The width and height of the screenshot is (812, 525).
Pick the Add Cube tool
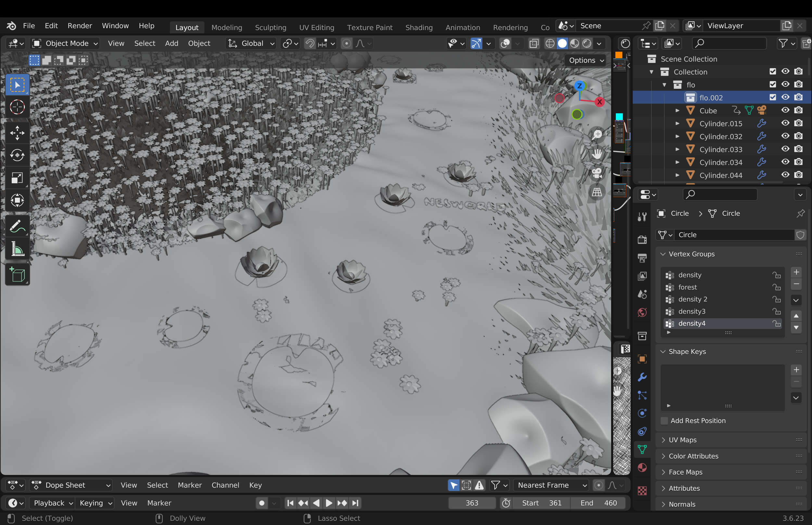17,275
